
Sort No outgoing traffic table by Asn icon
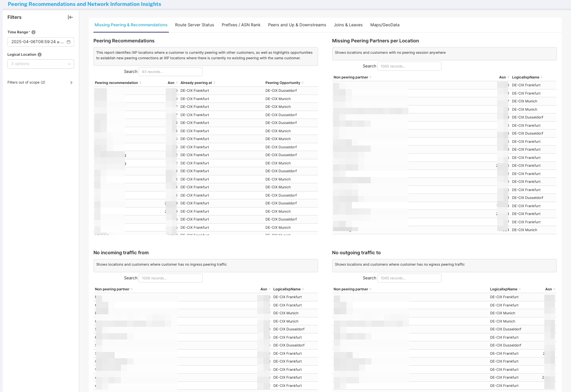point(554,289)
